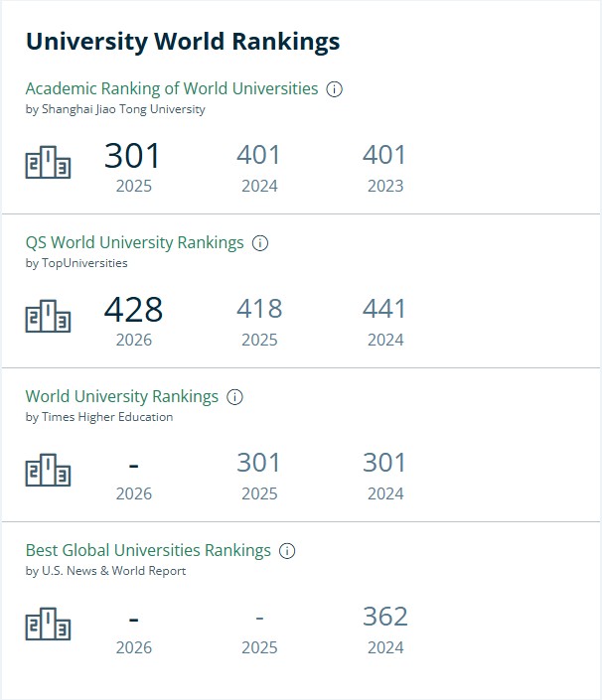Viewport: 602px width, 700px height.
Task: Click the 428 QS ranking for 2026
Action: [133, 310]
